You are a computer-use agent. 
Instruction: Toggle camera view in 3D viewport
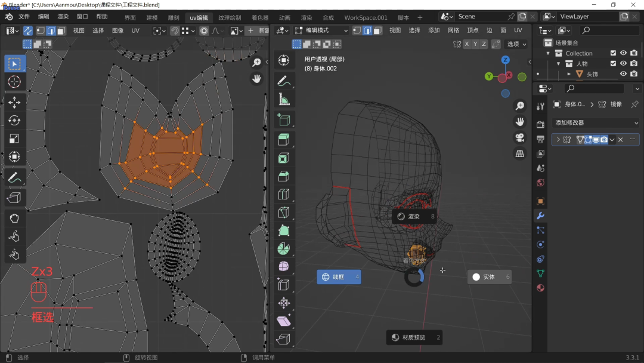tap(520, 137)
